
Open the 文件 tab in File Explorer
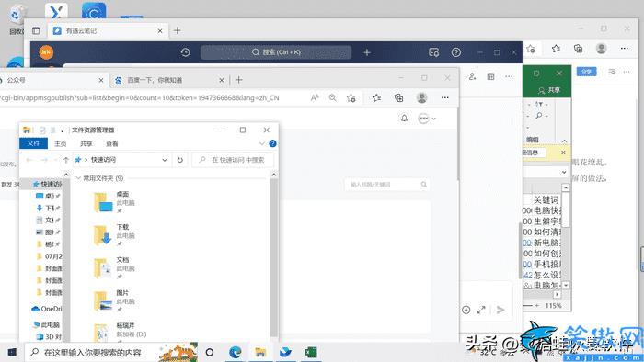[x=34, y=143]
